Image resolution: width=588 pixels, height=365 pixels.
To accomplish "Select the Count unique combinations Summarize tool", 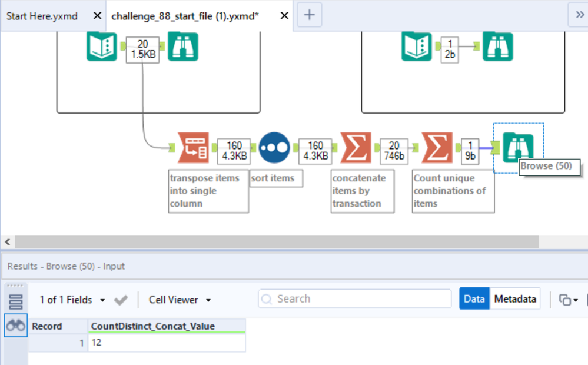I will (437, 147).
